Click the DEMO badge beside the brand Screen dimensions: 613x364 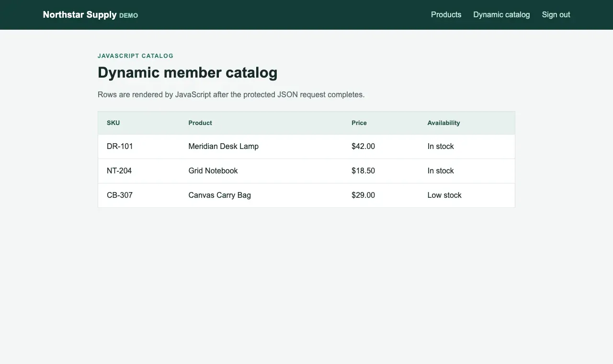(128, 16)
